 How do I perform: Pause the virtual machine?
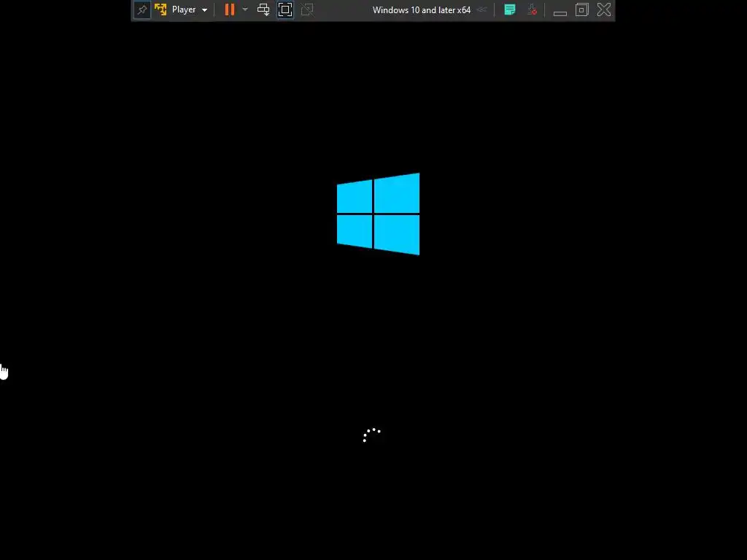click(230, 9)
